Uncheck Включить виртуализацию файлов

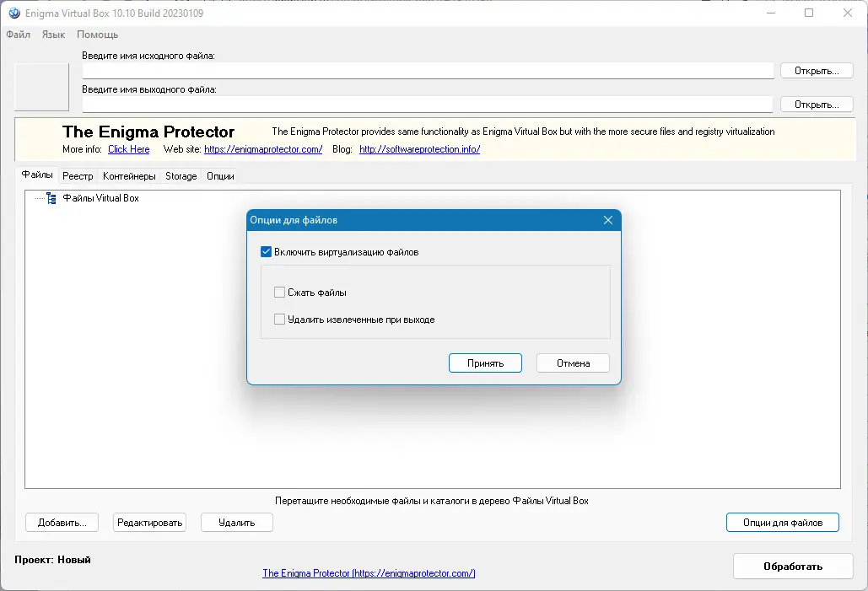(267, 252)
